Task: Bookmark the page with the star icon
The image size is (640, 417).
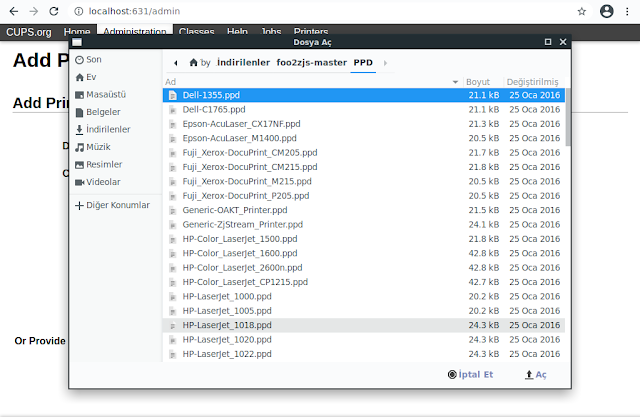Action: click(x=582, y=11)
